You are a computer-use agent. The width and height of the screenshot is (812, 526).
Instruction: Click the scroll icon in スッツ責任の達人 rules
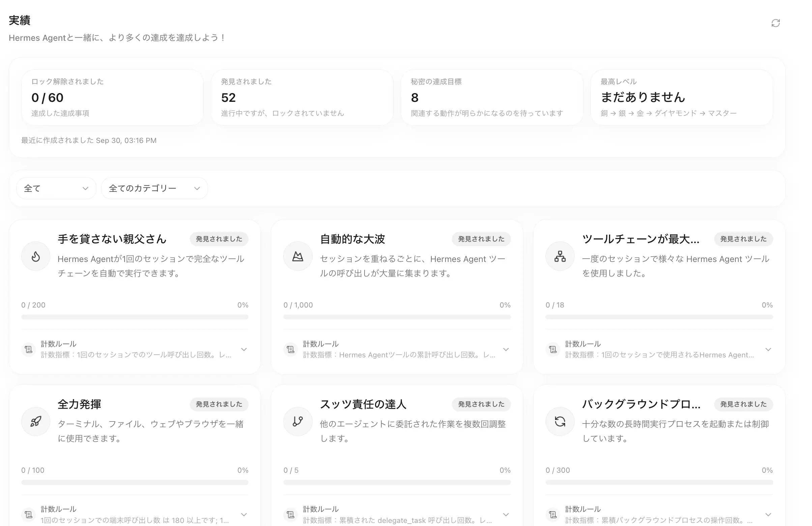[x=291, y=515]
